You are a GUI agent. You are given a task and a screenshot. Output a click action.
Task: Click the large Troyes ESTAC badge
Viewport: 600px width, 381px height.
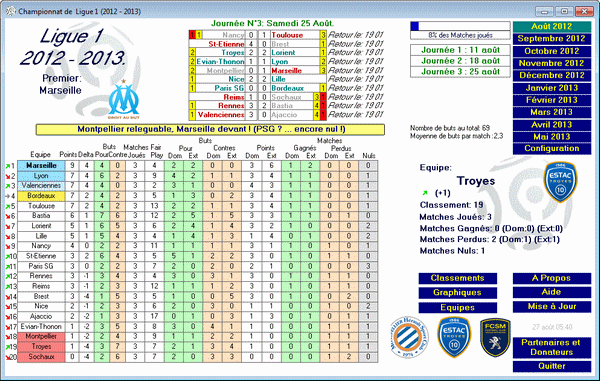pyautogui.click(x=560, y=182)
